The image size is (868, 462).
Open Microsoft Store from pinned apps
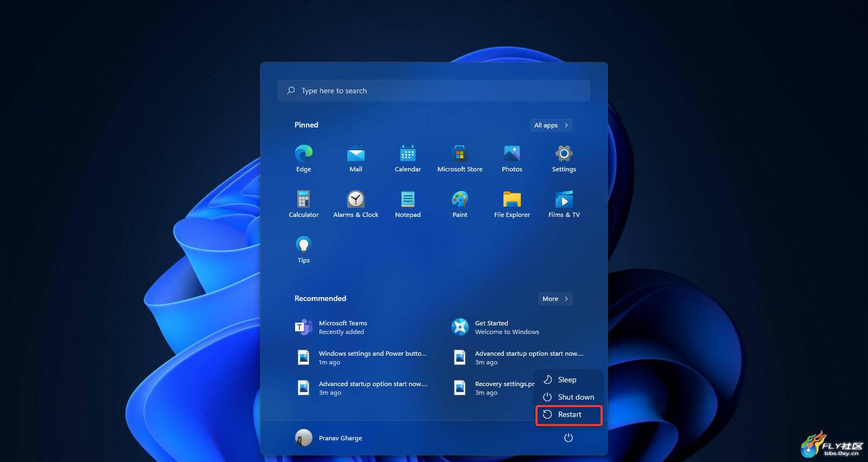(x=460, y=158)
